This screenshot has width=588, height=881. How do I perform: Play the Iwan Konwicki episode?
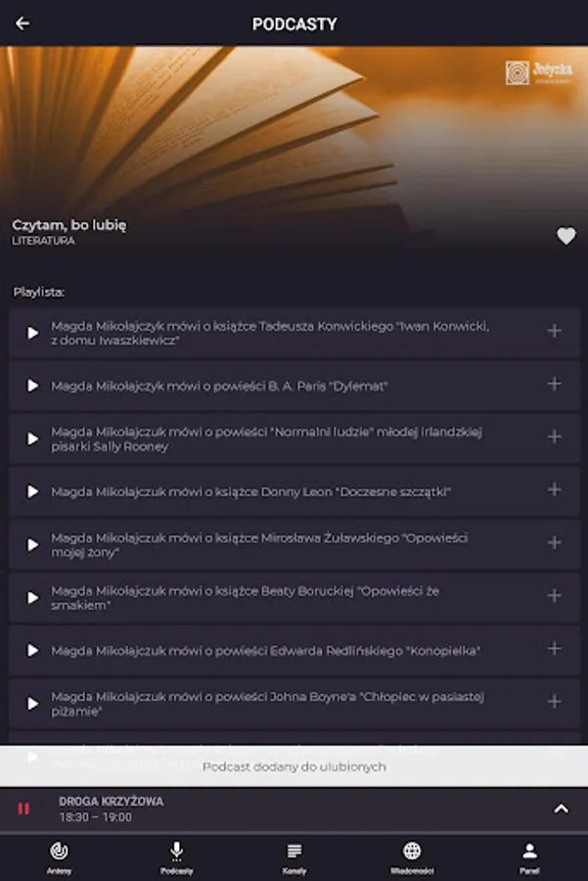[x=33, y=333]
